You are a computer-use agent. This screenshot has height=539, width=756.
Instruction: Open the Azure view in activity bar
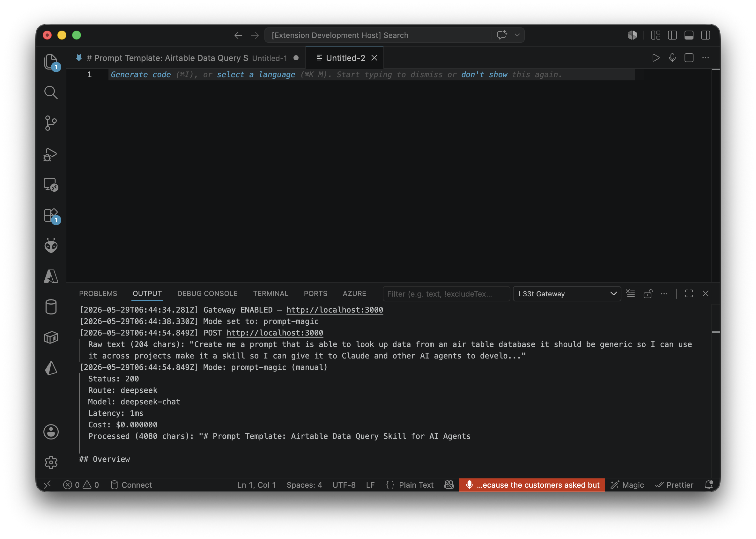[51, 277]
